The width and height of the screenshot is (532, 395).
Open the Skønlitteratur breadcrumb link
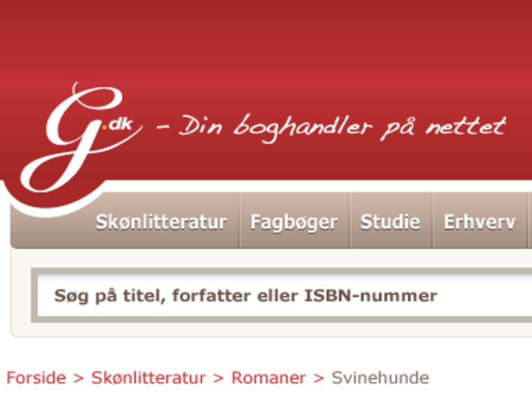pos(148,378)
